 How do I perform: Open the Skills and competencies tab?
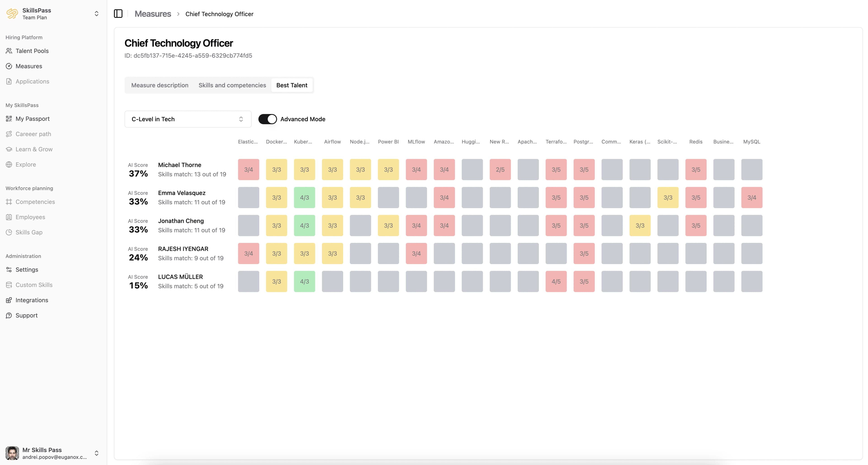click(232, 85)
